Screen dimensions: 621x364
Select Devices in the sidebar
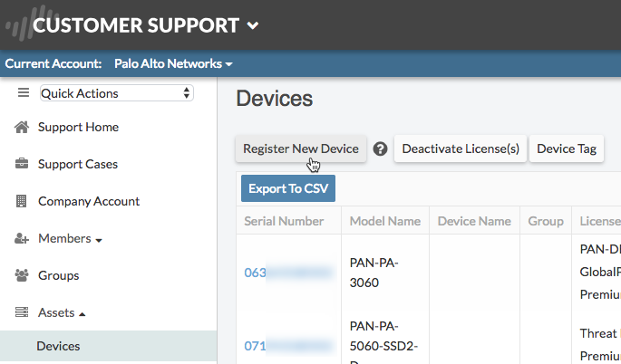point(58,346)
